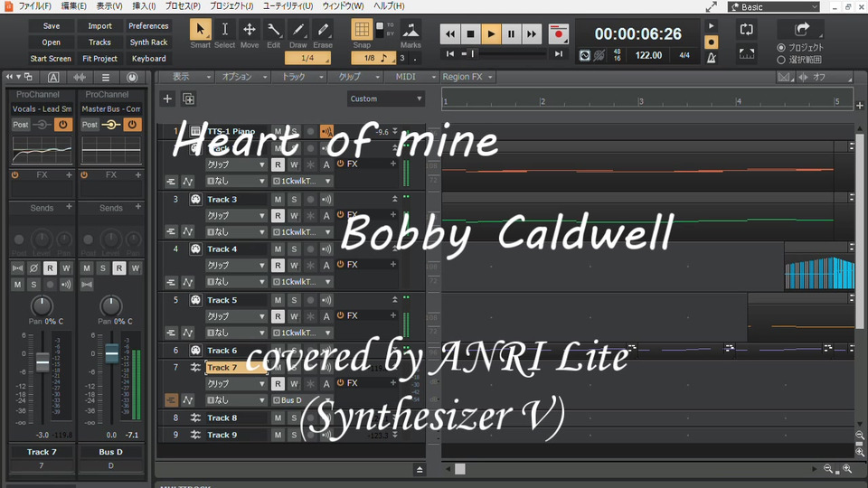Arm the Record button
This screenshot has width=868, height=488.
tap(559, 33)
